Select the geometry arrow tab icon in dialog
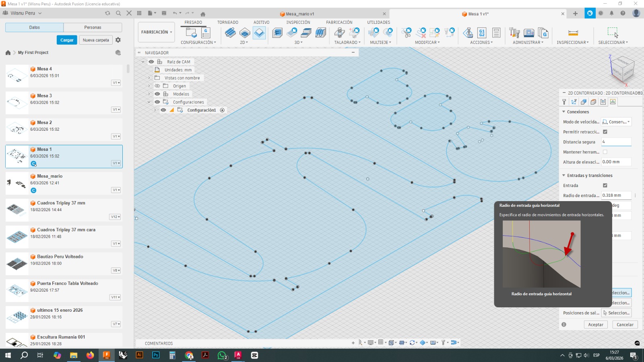Image resolution: width=644 pixels, height=362 pixels. click(574, 102)
